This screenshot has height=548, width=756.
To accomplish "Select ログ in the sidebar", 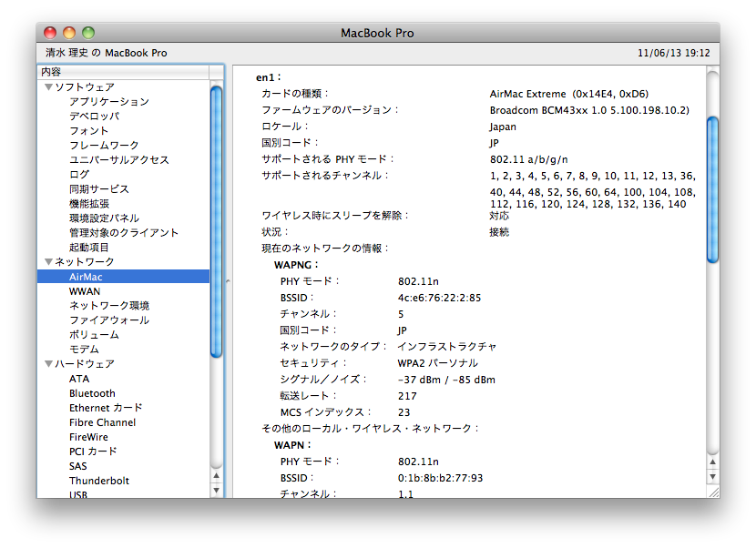I will pos(79,174).
